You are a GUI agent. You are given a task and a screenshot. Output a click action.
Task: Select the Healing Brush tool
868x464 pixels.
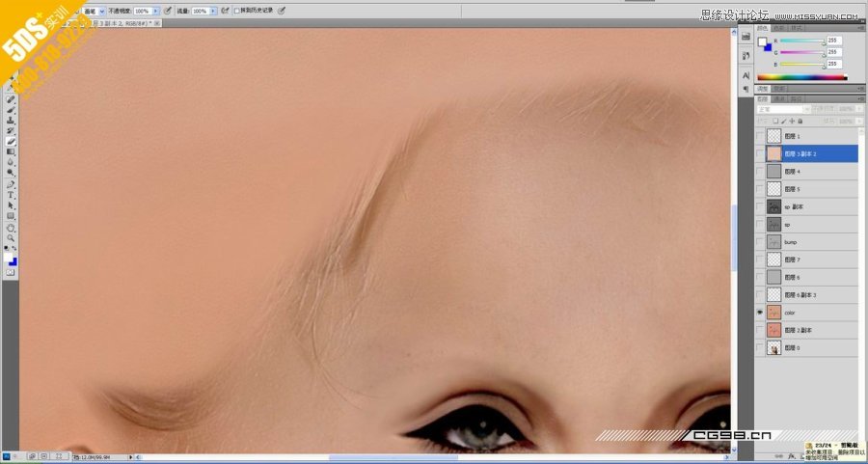(11, 99)
